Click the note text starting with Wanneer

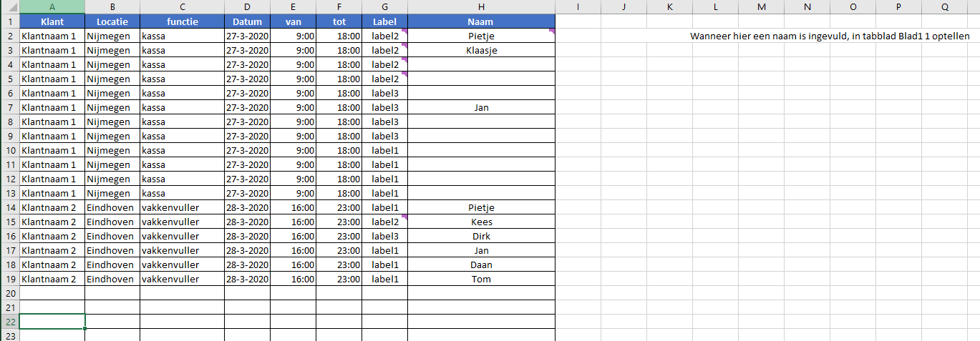[830, 36]
